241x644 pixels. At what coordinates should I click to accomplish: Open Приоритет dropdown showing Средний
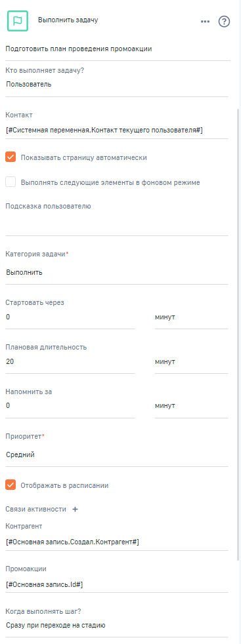pos(117,454)
